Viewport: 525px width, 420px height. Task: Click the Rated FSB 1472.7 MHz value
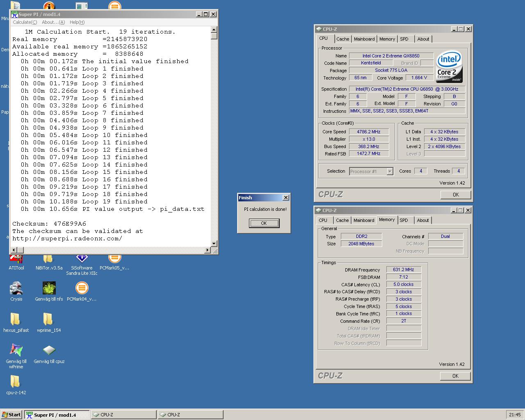pos(368,154)
